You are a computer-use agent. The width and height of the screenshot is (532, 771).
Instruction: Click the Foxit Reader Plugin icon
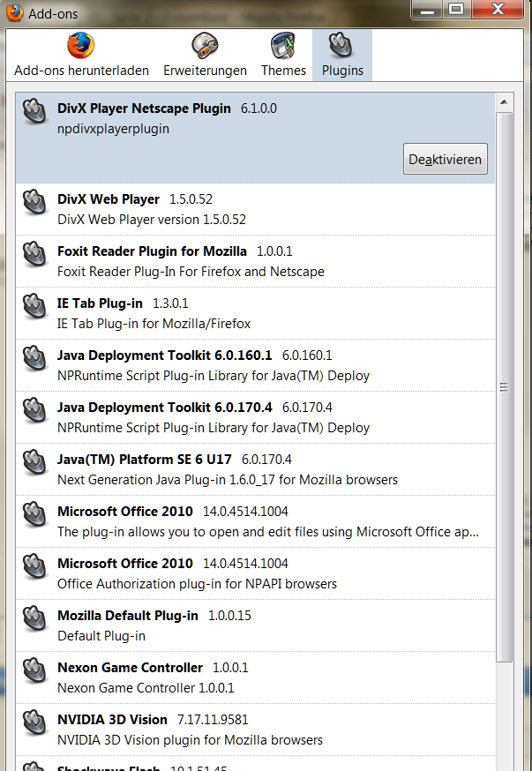click(34, 254)
